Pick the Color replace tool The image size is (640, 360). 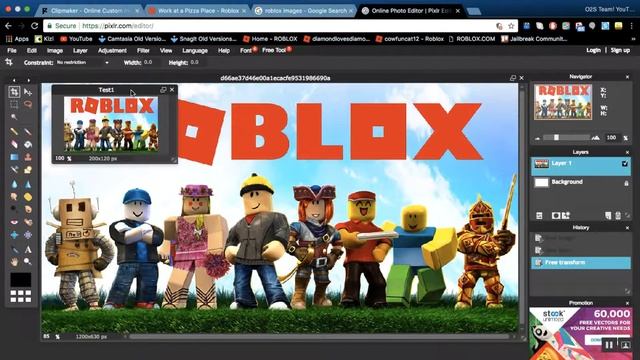point(14,170)
